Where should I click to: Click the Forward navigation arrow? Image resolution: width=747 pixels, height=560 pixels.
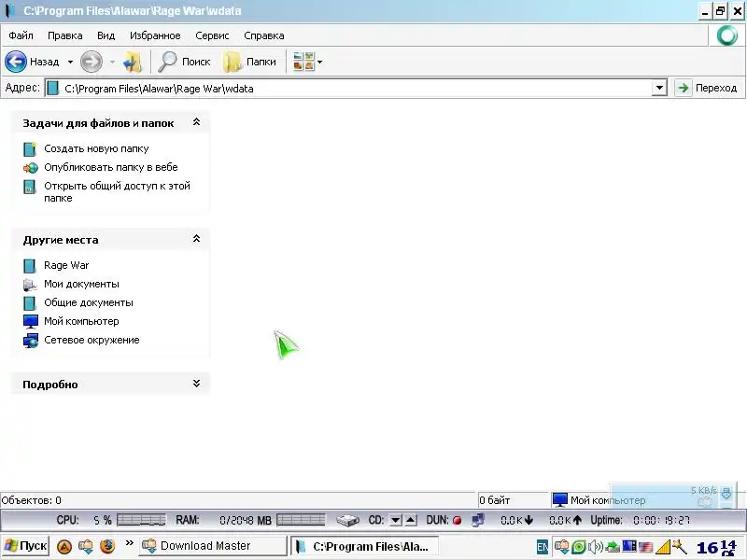tap(91, 62)
